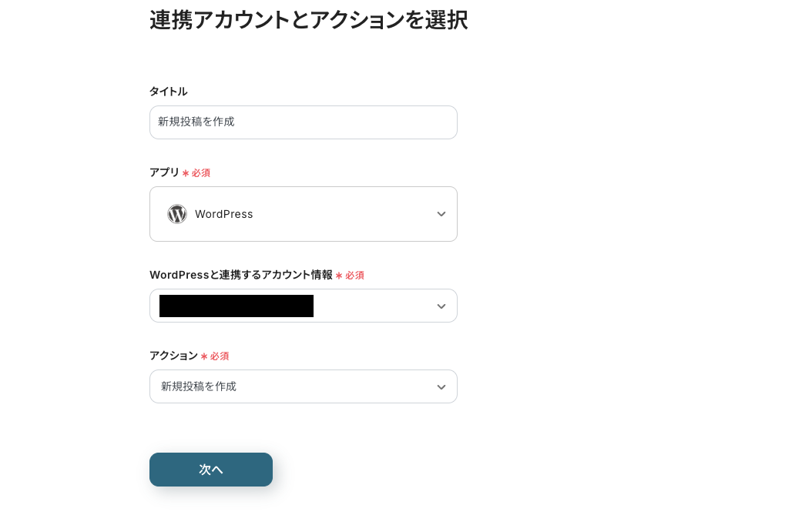Click the page heading 連携アカウントとアクションを選択
This screenshot has width=812, height=525.
click(x=308, y=20)
